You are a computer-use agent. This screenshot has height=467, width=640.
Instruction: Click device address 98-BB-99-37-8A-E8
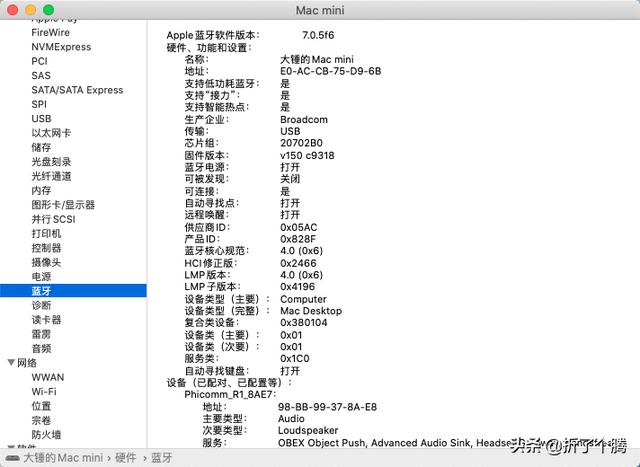point(327,407)
